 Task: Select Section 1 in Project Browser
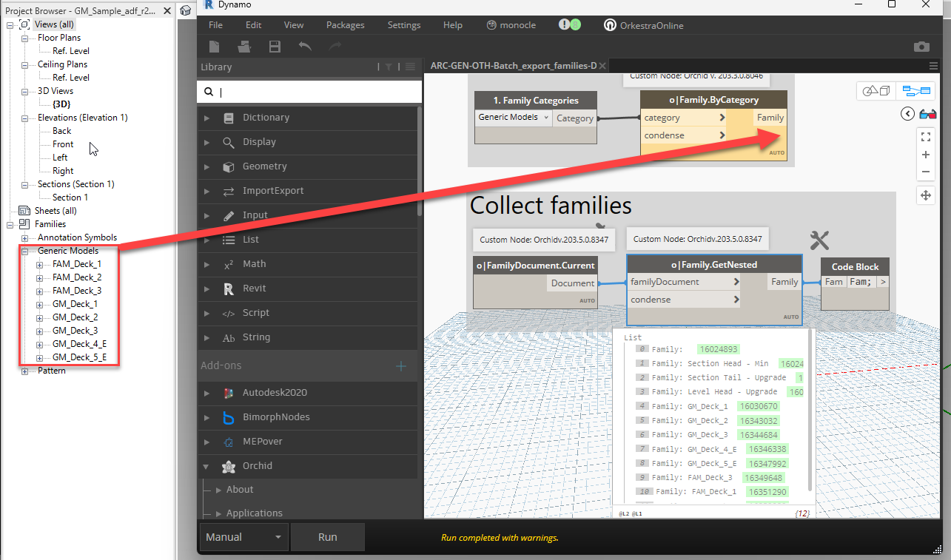[70, 198]
